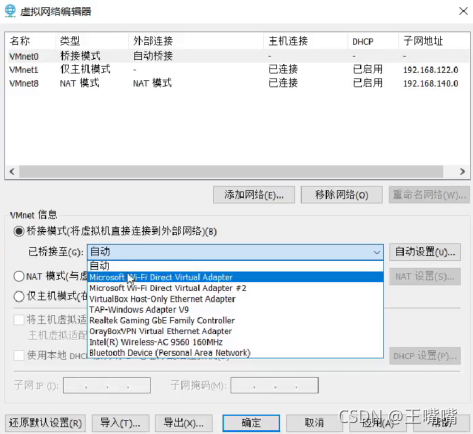473x434 pixels.
Task: Choose Microsoft Wi-Fi Direct Virtual Adapter #2
Action: pyautogui.click(x=235, y=288)
